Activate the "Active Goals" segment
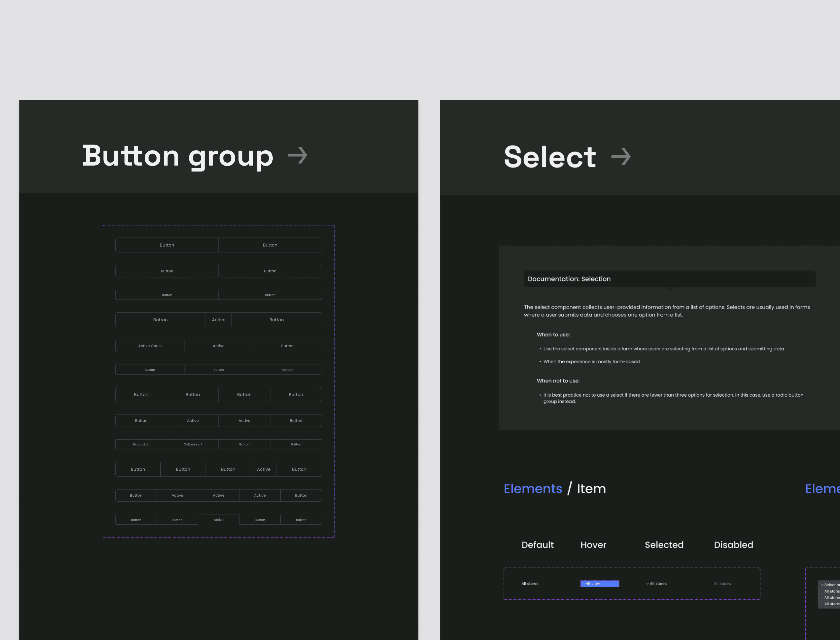Screen dimensions: 840x640 click(x=150, y=345)
